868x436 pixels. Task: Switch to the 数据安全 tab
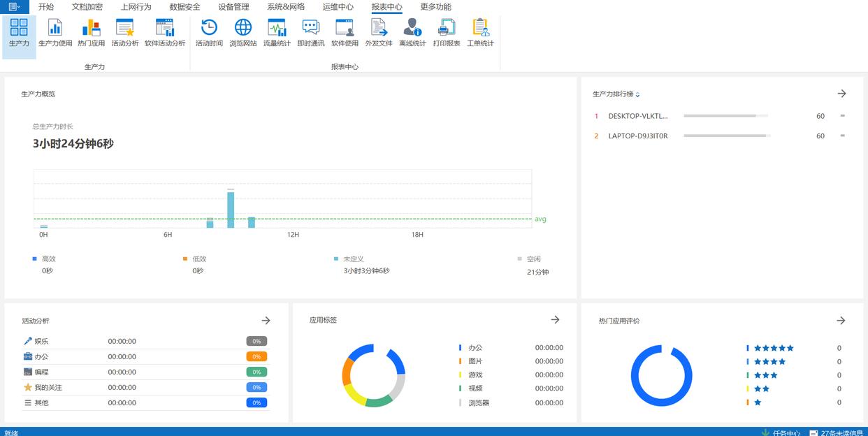[x=185, y=7]
